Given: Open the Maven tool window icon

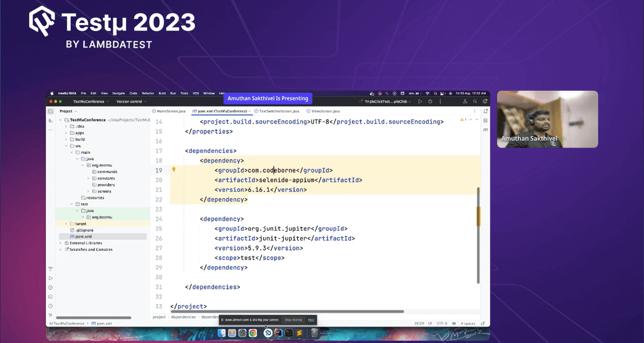Looking at the screenshot, I should 485,130.
